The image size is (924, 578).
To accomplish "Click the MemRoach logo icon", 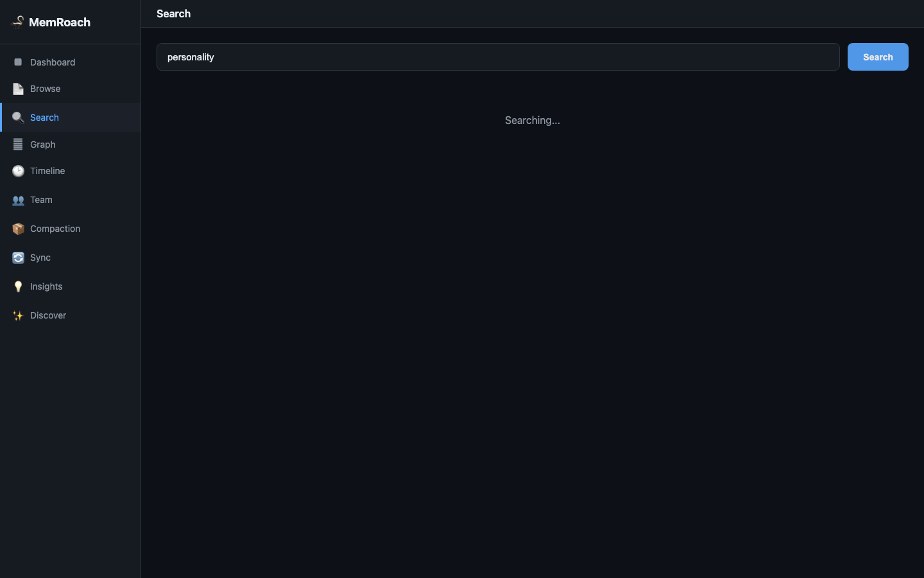I will 18,22.
